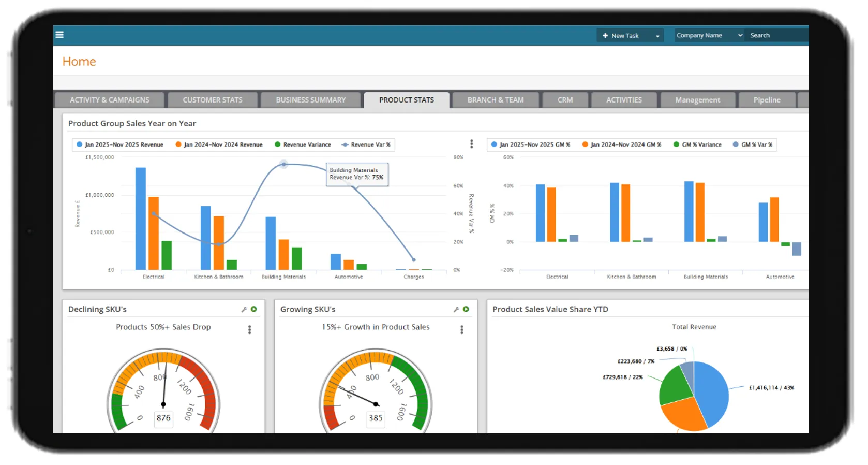Open the hamburger menu icon
Viewport: 868px width, 465px height.
click(59, 35)
